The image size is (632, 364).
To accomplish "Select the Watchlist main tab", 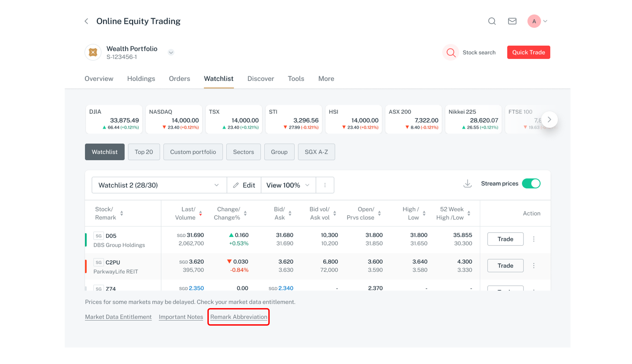I will 218,79.
